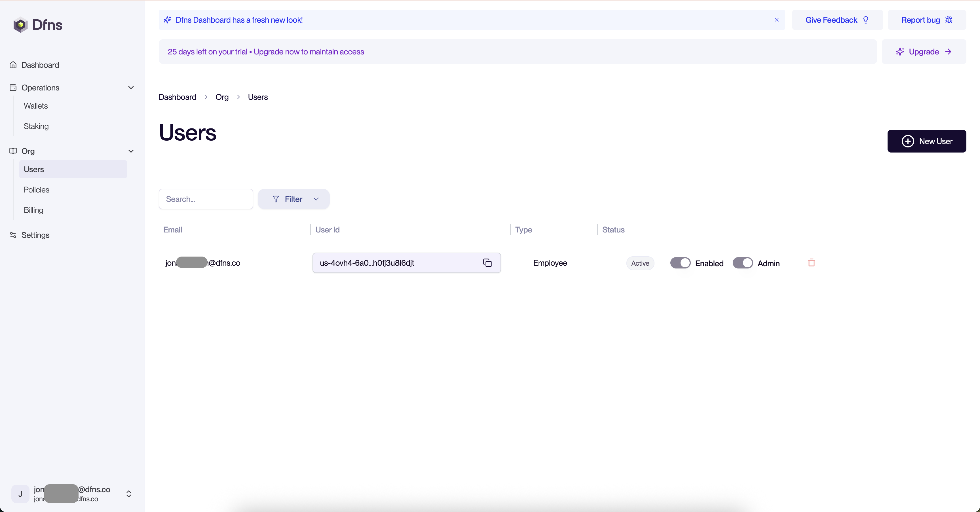Open the Wallets menu item
Image resolution: width=980 pixels, height=512 pixels.
(x=36, y=106)
